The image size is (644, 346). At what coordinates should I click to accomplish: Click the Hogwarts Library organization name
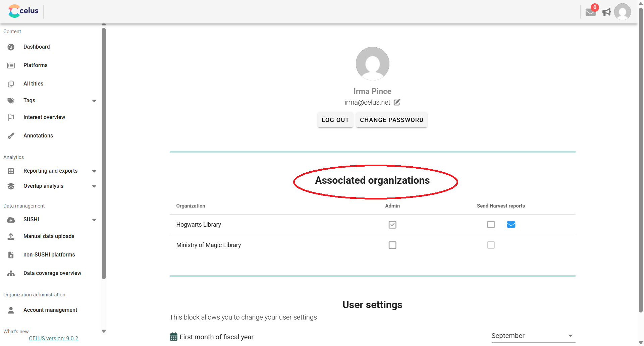(199, 225)
